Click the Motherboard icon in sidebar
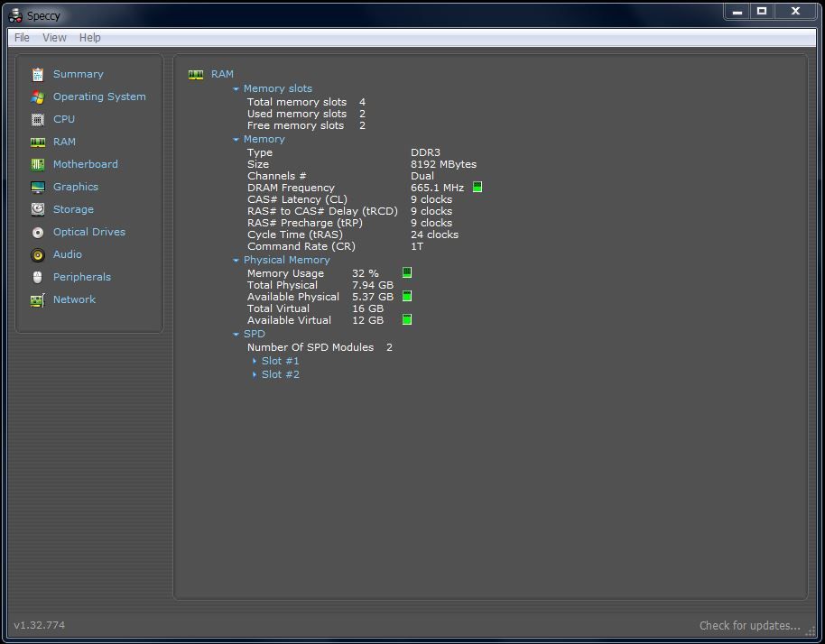The width and height of the screenshot is (825, 644). [x=37, y=164]
